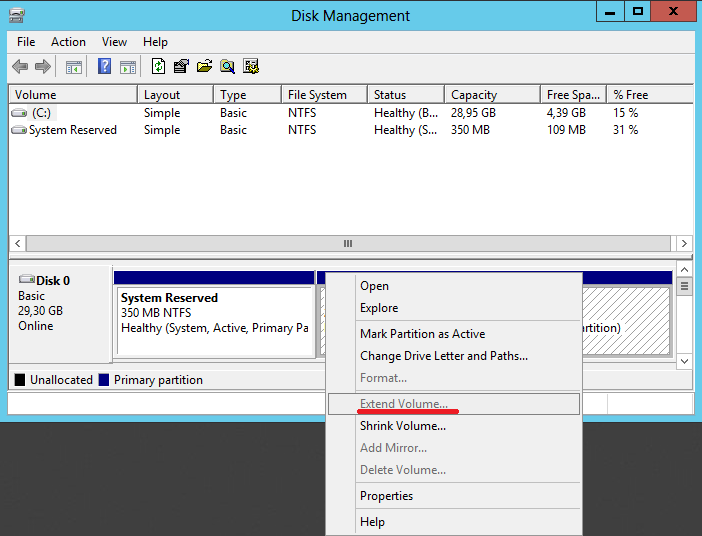Screen dimensions: 702x536
Task: Click horizontal scrollbar right arrow in volume list
Action: tap(684, 243)
